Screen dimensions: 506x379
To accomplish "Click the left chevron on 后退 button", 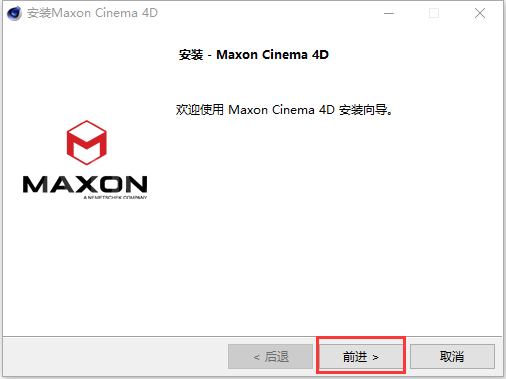I will pyautogui.click(x=256, y=357).
